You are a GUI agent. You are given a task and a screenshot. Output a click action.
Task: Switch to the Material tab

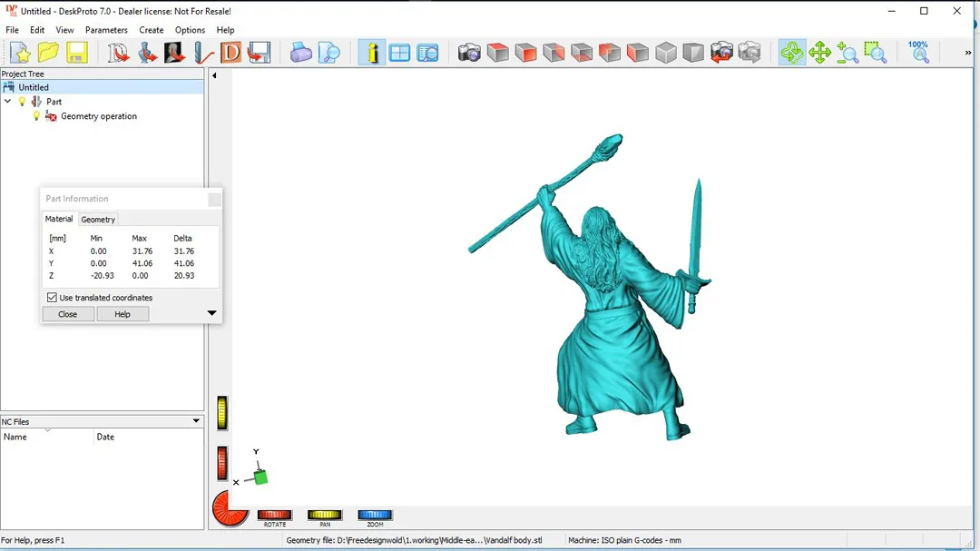[x=59, y=219]
